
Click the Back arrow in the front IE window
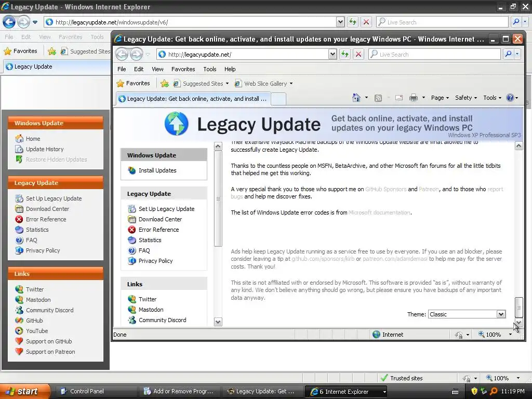[x=122, y=54]
